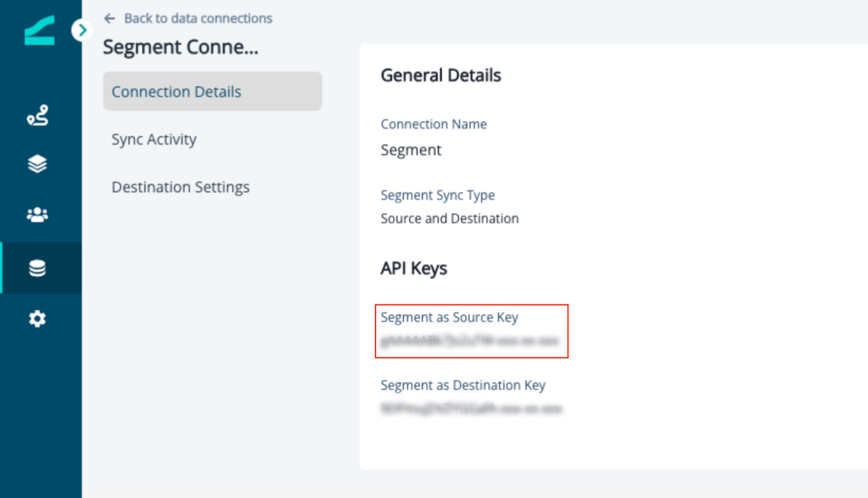Open Destination Settings tab
Viewport: 868px width, 498px height.
point(180,187)
